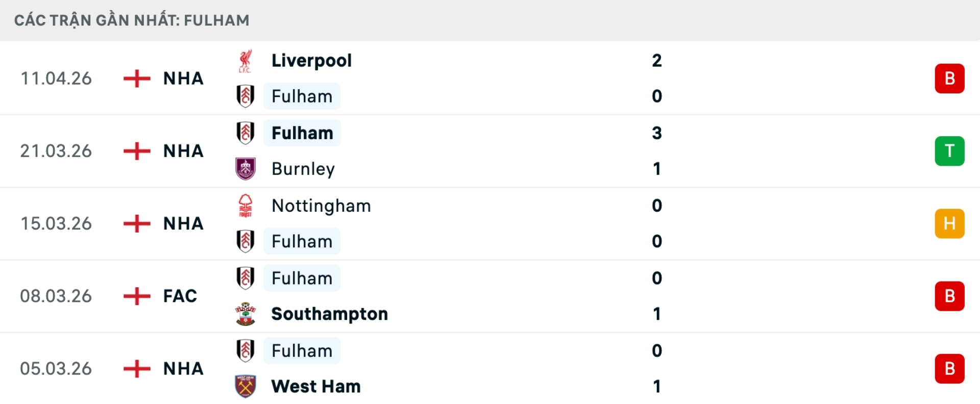Open the Southampton team link

pos(329,314)
